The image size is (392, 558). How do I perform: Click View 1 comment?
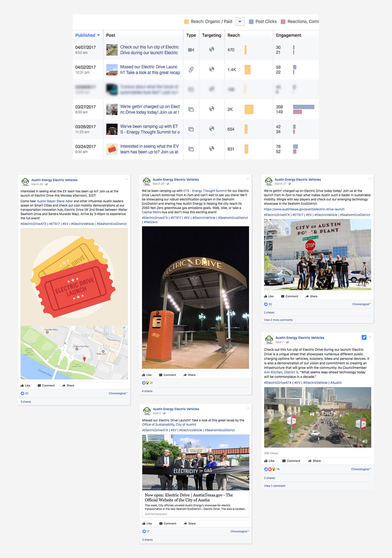coord(274,486)
